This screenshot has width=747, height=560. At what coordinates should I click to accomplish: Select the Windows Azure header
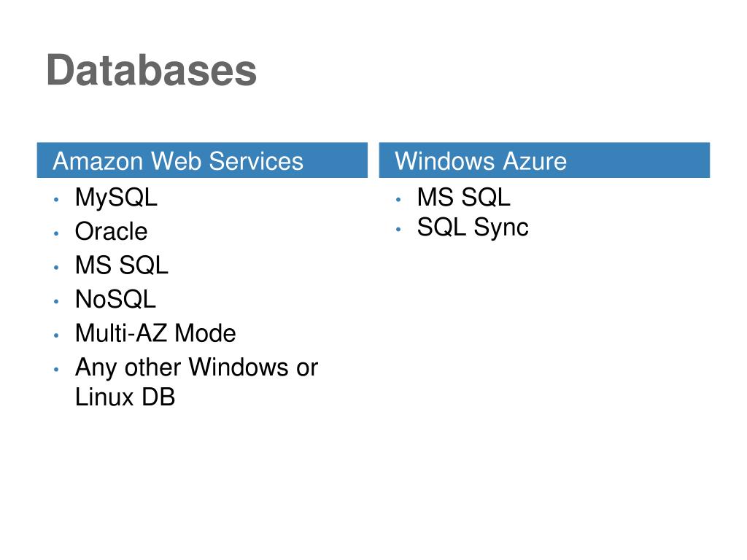[x=544, y=160]
